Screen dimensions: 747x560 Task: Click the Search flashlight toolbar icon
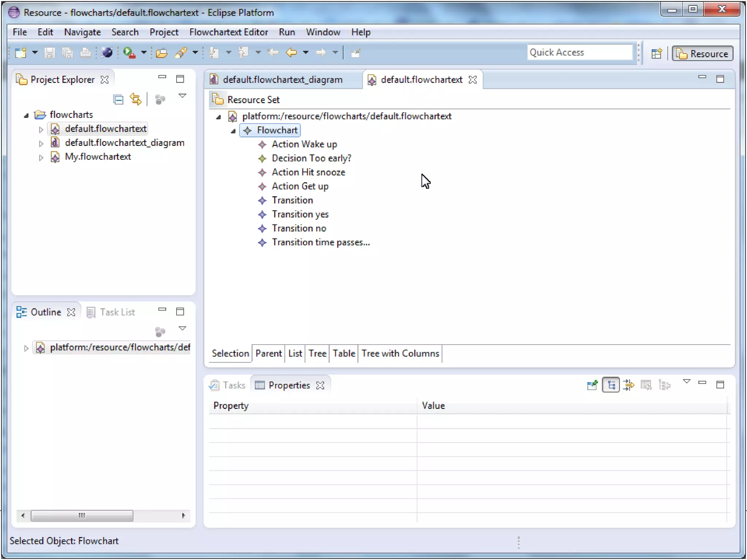[181, 53]
